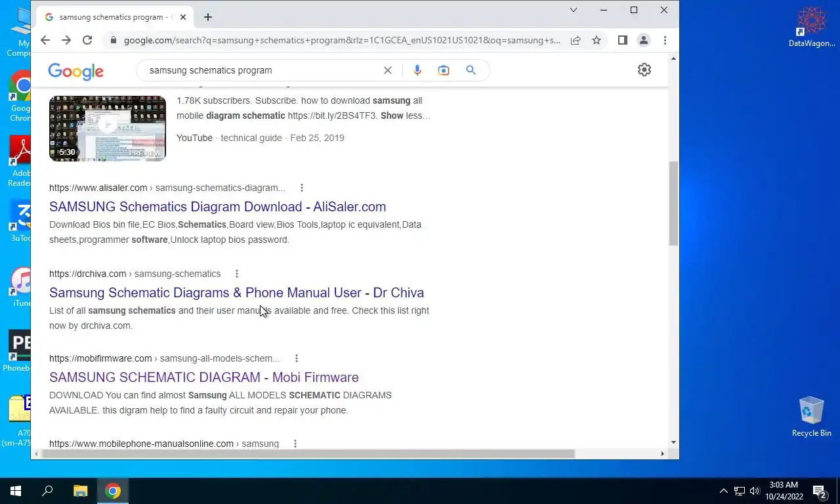This screenshot has width=840, height=504.
Task: Open taskbar clock showing 3:03 AM
Action: coord(784,491)
